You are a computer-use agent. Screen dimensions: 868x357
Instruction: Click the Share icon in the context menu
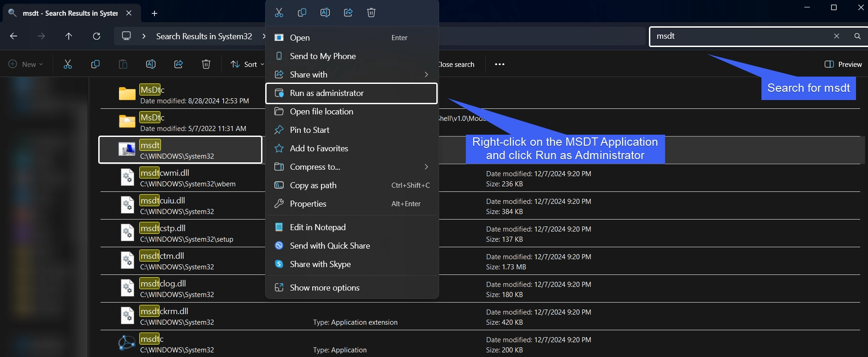(348, 12)
